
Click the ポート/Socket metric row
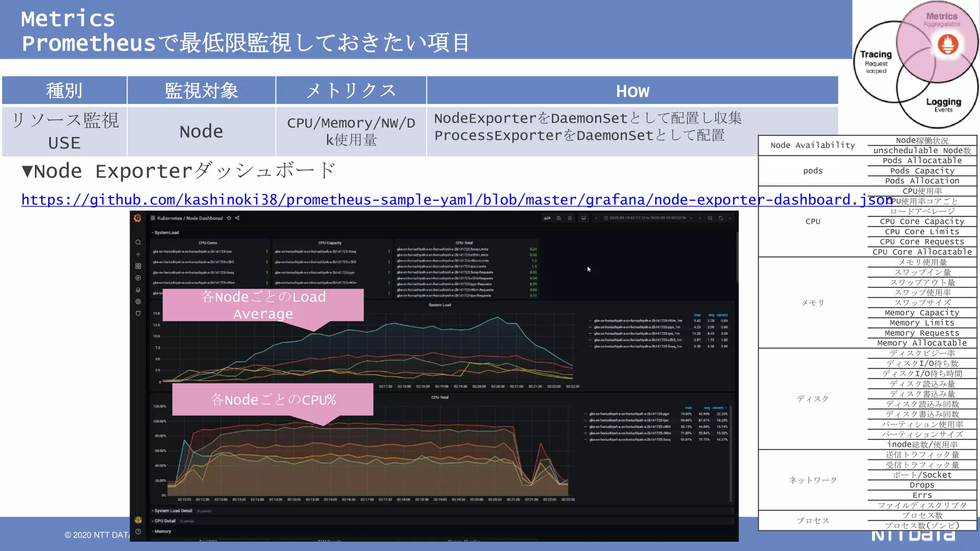(x=922, y=475)
